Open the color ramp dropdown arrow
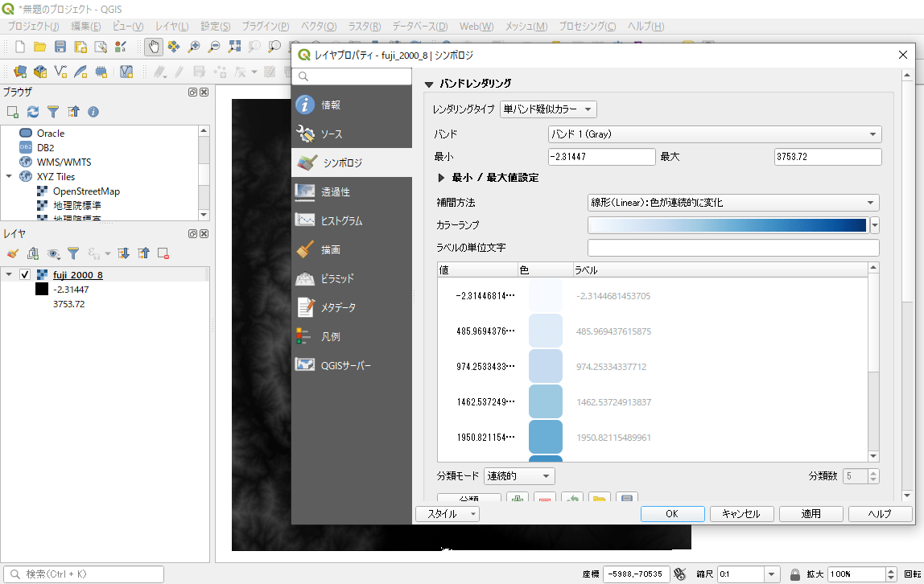The height and width of the screenshot is (584, 924). tap(874, 225)
